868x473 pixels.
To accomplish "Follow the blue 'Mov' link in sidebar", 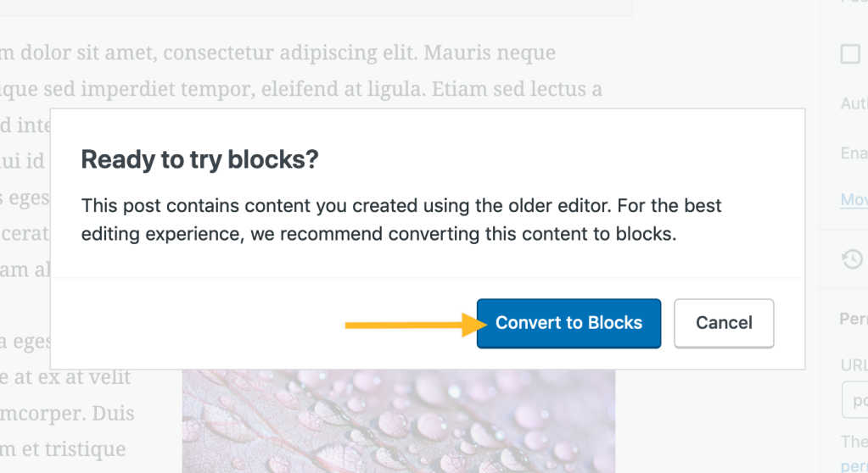I will (854, 199).
